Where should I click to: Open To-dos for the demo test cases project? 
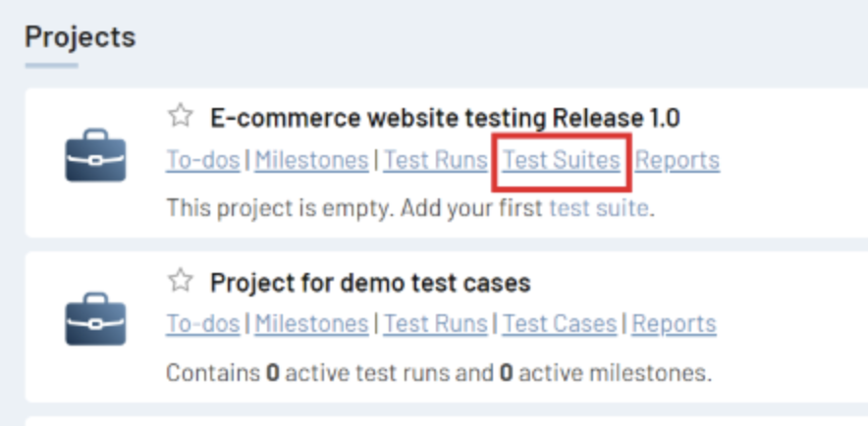(202, 323)
